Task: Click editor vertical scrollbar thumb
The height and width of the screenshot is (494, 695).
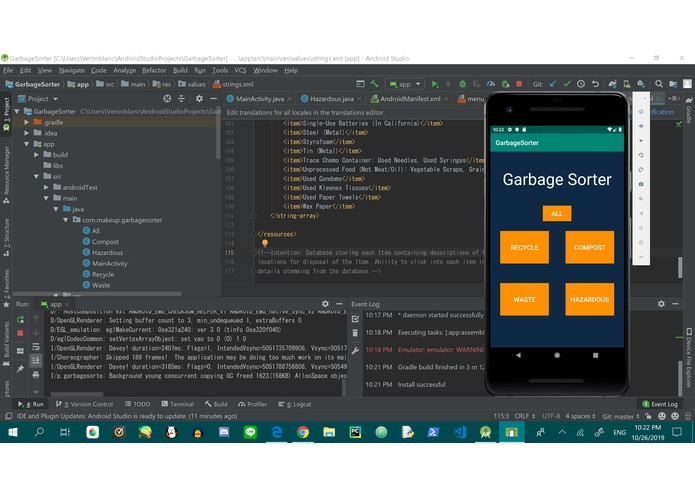Action: coord(680,268)
